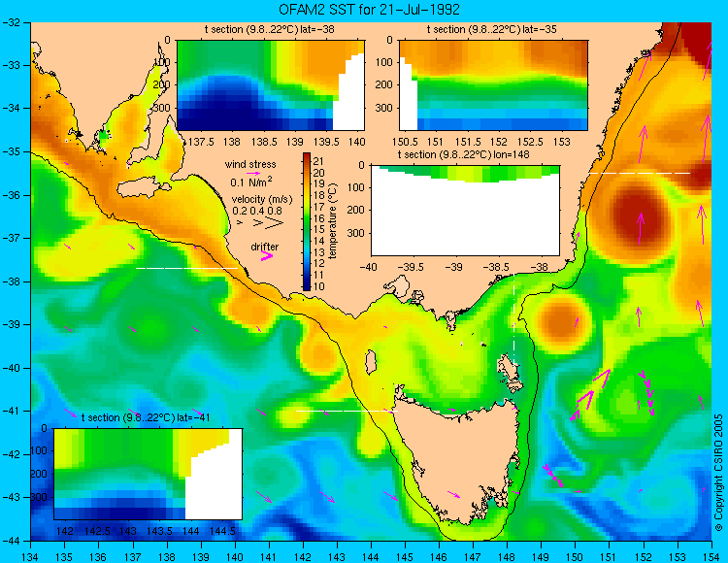
Task: Click the "-40" main map latitude tick label
Action: click(x=11, y=368)
